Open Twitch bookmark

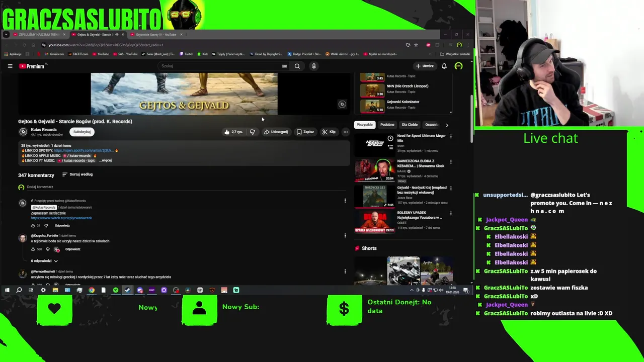[186, 54]
